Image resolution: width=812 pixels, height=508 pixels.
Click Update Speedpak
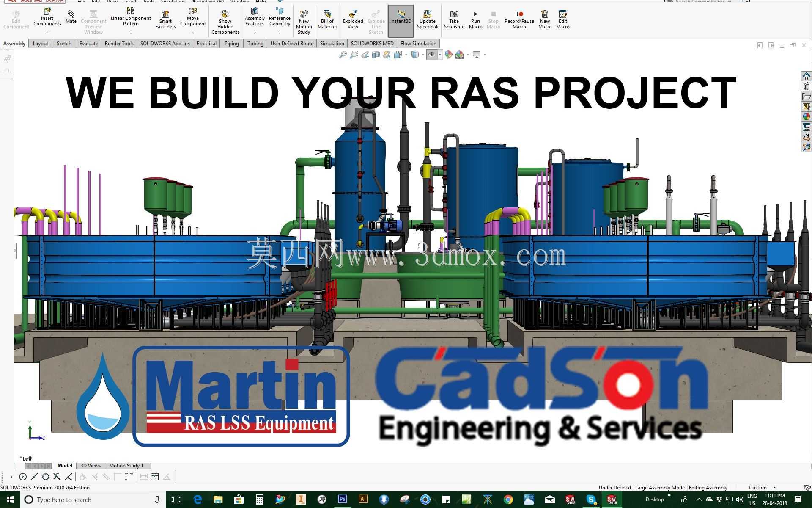(428, 19)
